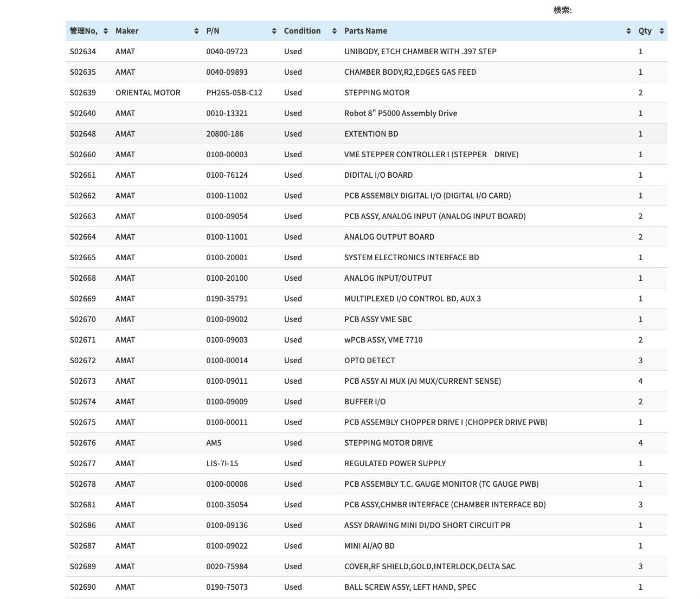This screenshot has width=700, height=599.
Task: Click Qty column sort arrows
Action: coord(662,31)
